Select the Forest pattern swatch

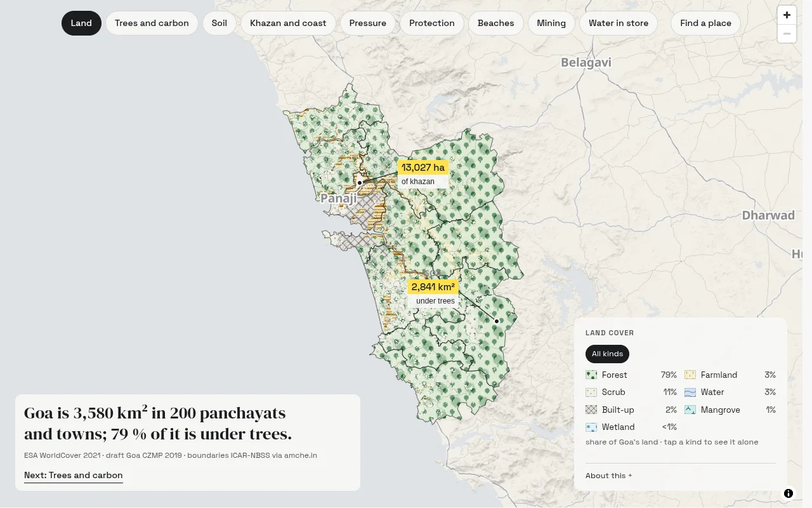coord(591,375)
